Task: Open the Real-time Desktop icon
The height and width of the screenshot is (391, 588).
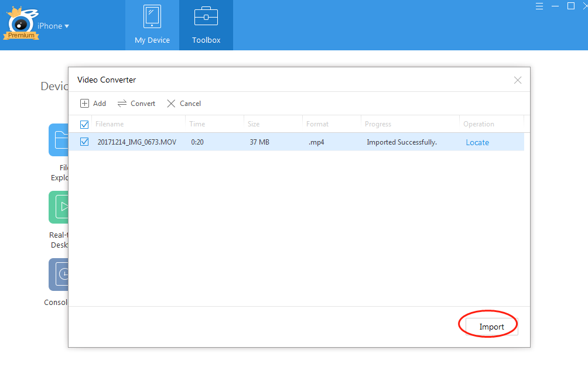Action: click(x=59, y=207)
